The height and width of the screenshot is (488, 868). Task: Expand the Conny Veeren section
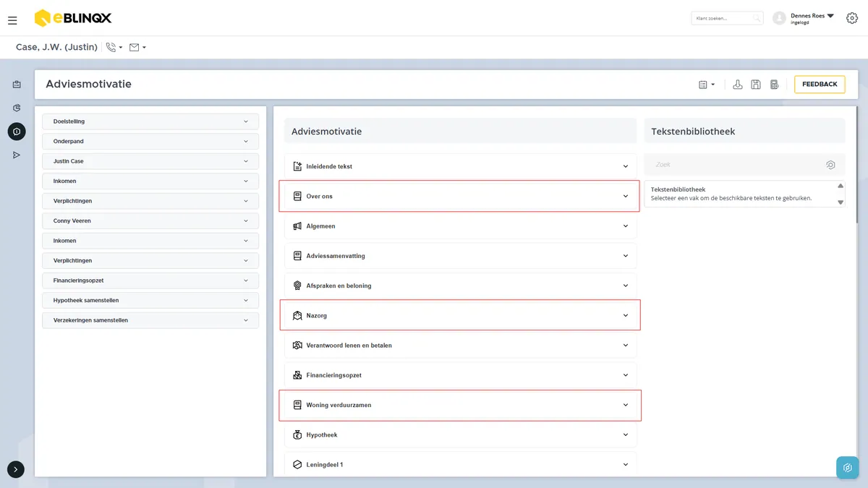(x=150, y=221)
